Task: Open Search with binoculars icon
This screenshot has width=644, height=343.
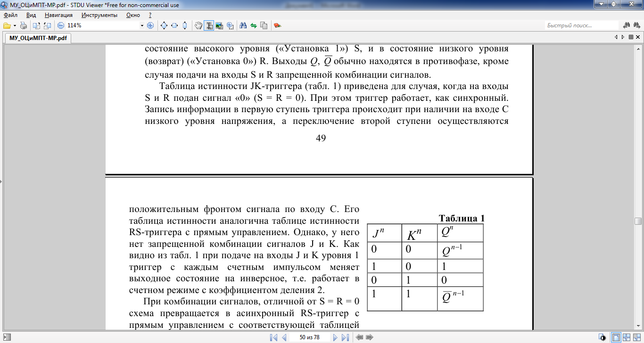Action: click(x=243, y=25)
